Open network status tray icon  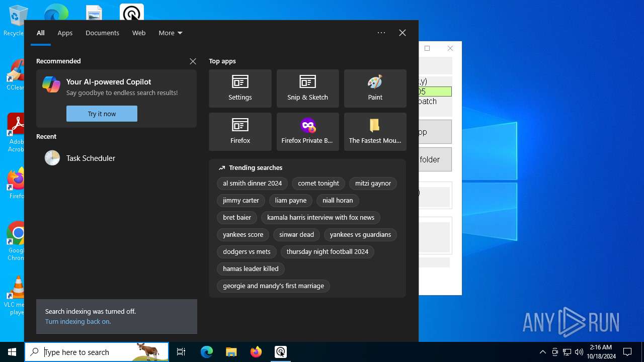567,352
